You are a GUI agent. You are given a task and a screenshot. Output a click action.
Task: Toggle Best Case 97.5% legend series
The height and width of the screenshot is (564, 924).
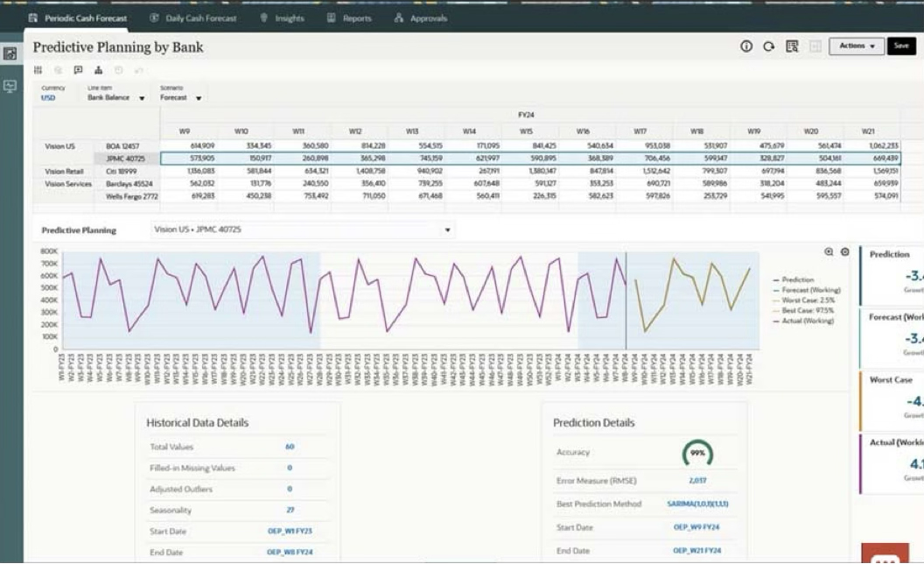tap(807, 311)
